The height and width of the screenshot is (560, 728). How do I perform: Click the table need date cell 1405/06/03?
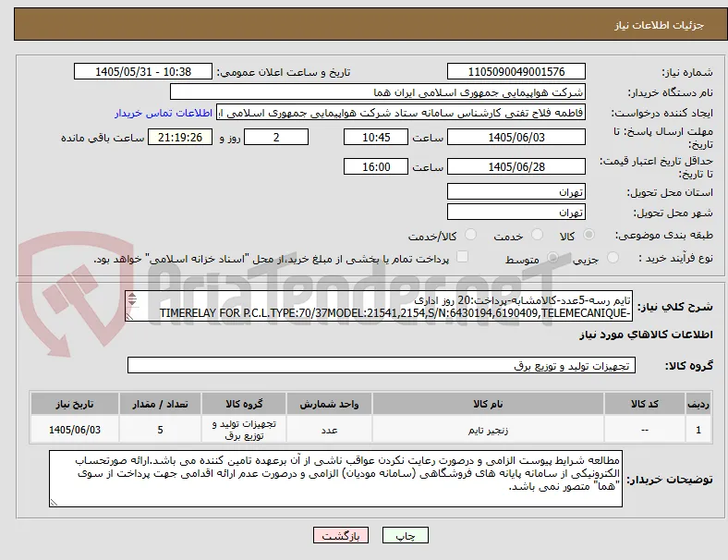[x=75, y=430]
